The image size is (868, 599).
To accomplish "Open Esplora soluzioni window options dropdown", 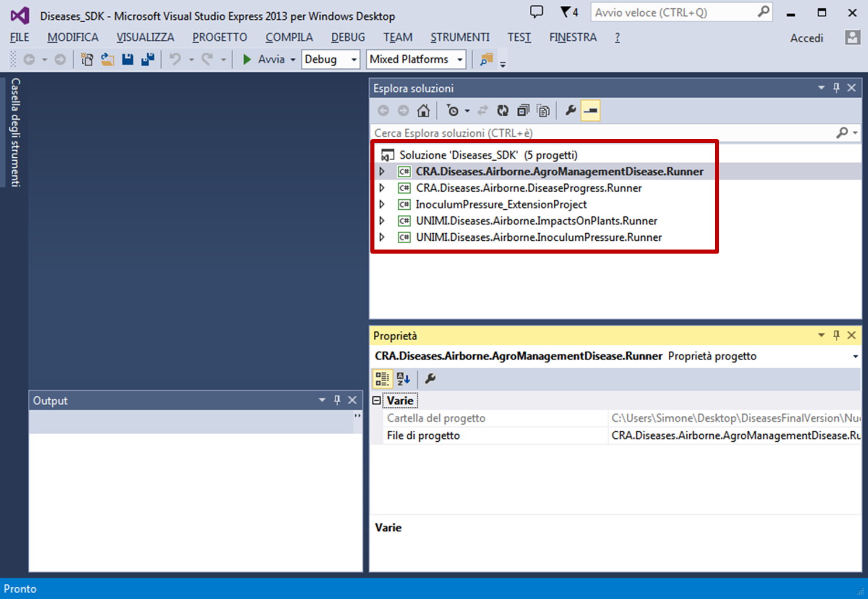I will pos(821,88).
